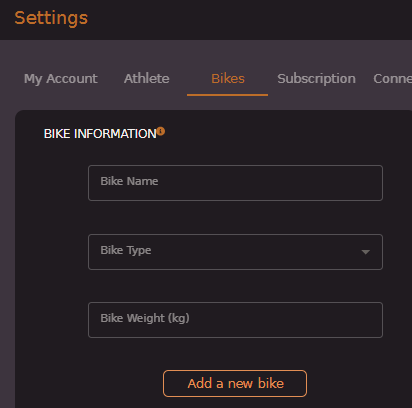Viewport: 412px width, 408px height.
Task: Click into the Bike Weight (kg) field
Action: click(x=235, y=320)
